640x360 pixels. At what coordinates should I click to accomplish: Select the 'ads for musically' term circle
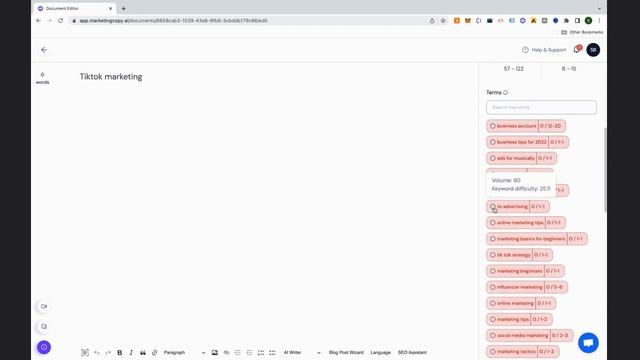pos(493,158)
